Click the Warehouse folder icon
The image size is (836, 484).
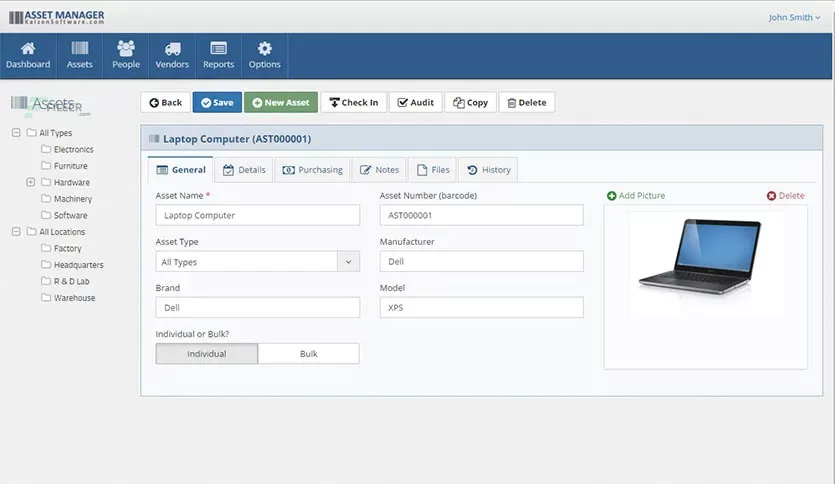click(x=46, y=297)
